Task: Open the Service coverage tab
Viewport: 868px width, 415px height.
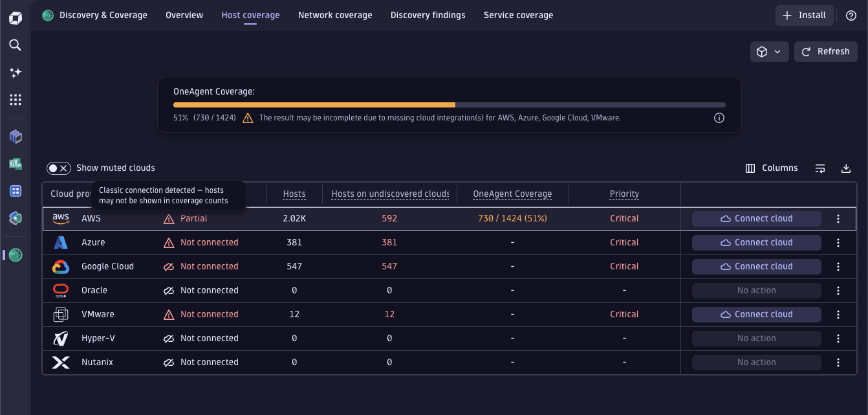Action: coord(519,15)
